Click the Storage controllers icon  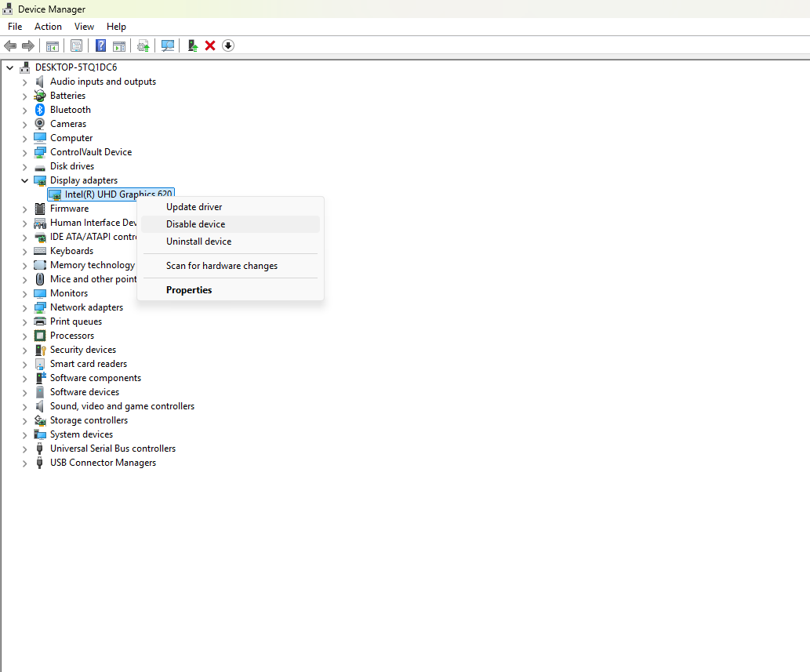point(40,420)
